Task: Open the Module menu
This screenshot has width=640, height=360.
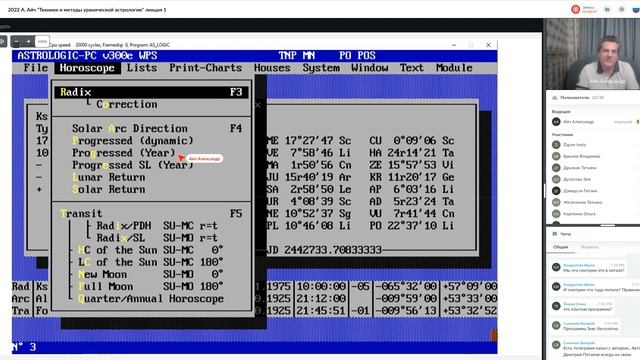Action: (454, 68)
